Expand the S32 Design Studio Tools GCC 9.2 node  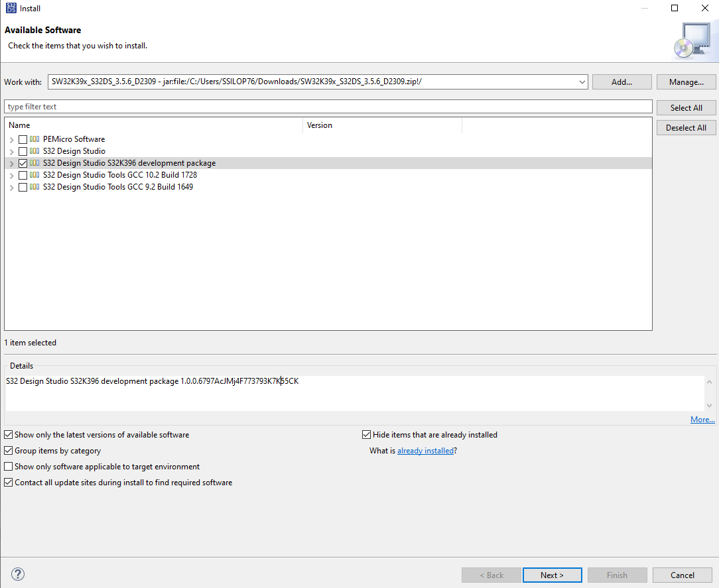point(11,186)
